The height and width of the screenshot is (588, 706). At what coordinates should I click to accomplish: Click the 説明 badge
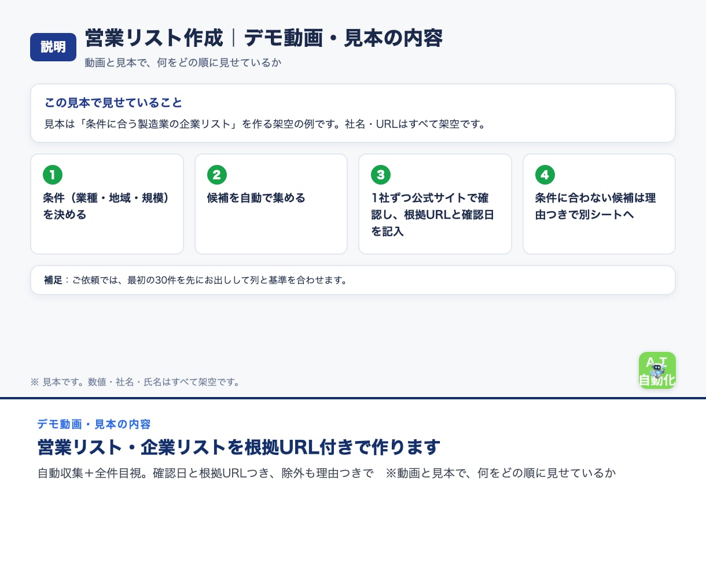(53, 47)
